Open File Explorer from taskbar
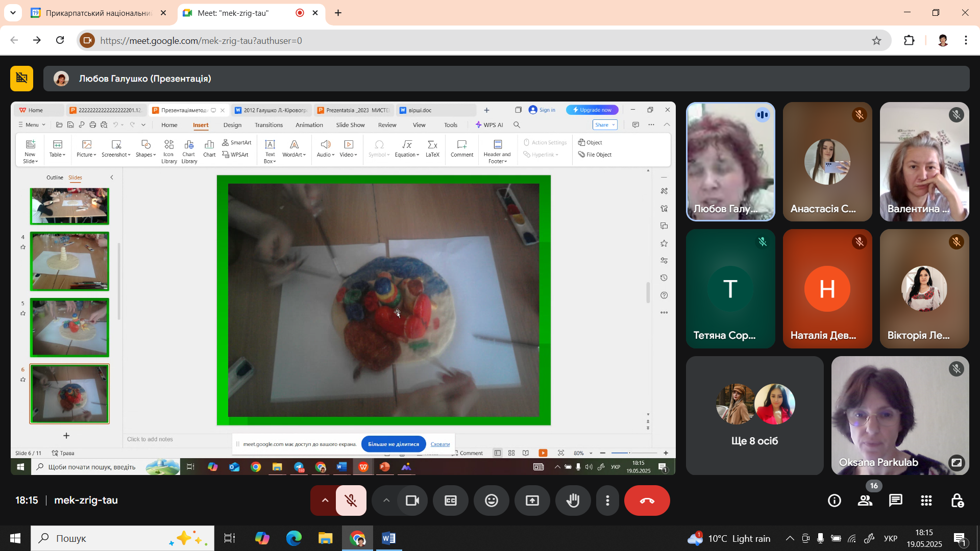 tap(325, 538)
